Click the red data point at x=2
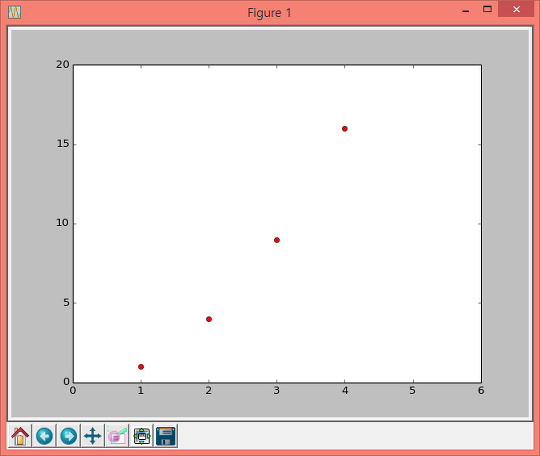 [209, 319]
